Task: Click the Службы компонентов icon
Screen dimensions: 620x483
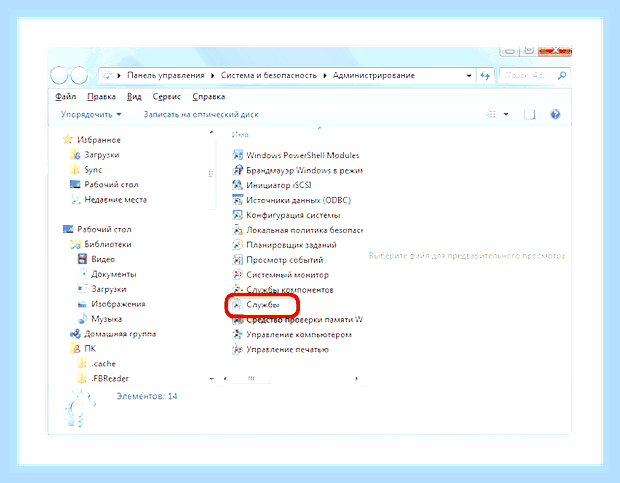Action: point(237,290)
